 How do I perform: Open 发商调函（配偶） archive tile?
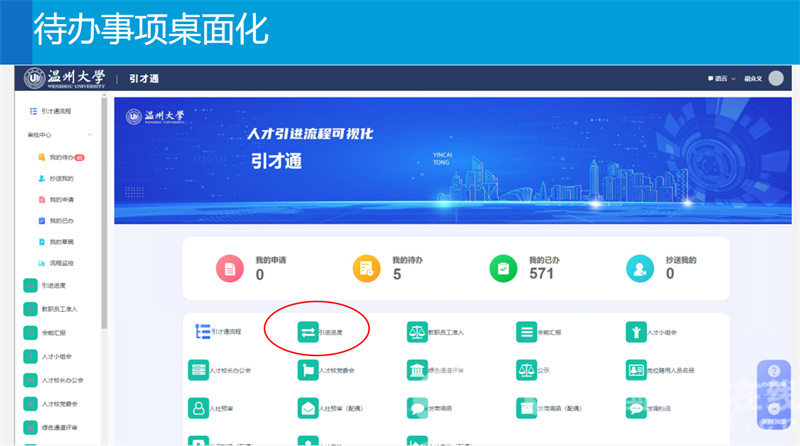click(x=548, y=408)
